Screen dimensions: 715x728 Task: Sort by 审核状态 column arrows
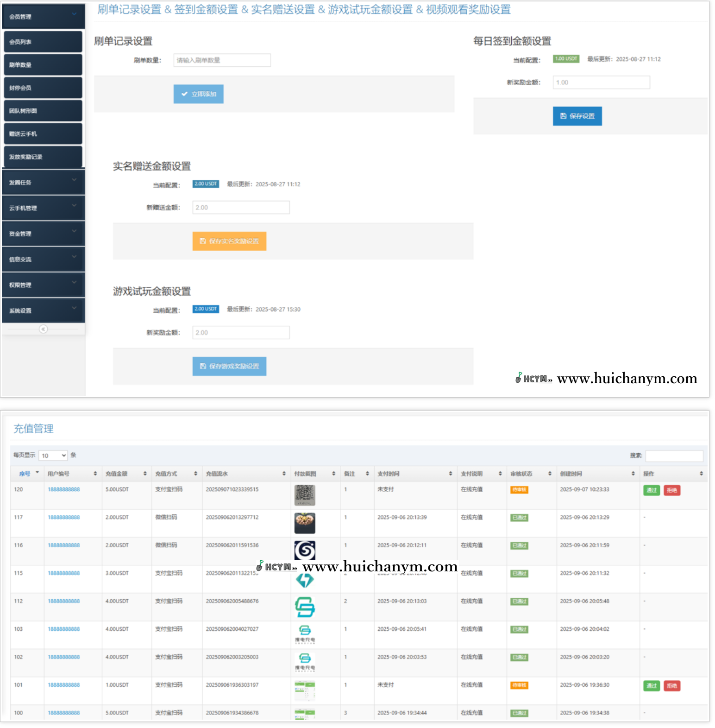pyautogui.click(x=550, y=474)
